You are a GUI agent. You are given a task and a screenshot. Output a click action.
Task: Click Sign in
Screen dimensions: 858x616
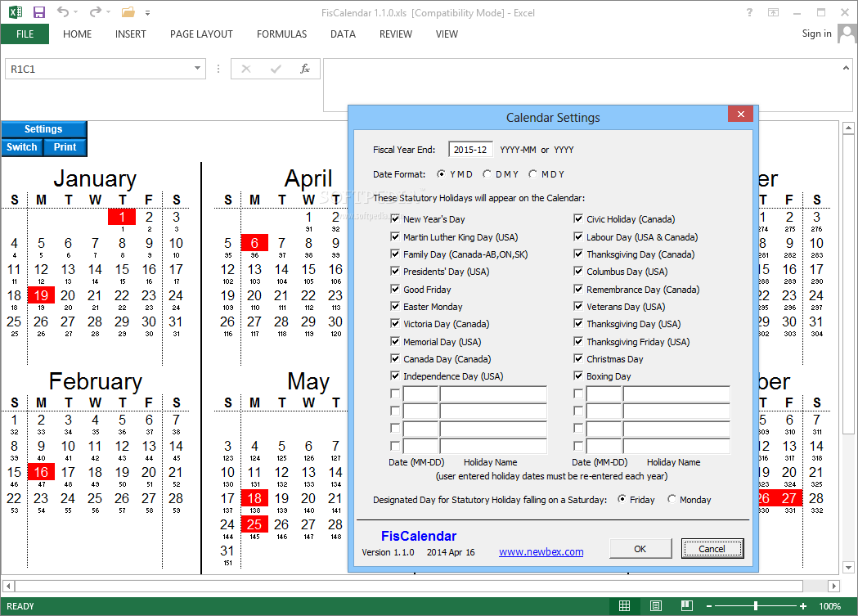816,34
